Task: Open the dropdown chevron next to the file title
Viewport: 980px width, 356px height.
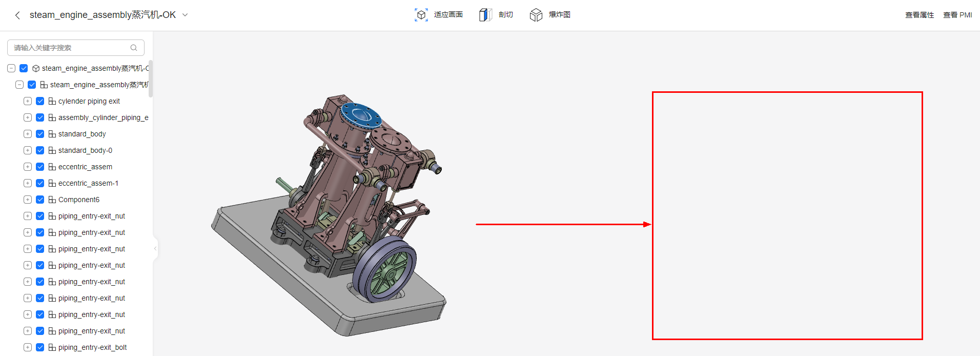Action: coord(185,15)
